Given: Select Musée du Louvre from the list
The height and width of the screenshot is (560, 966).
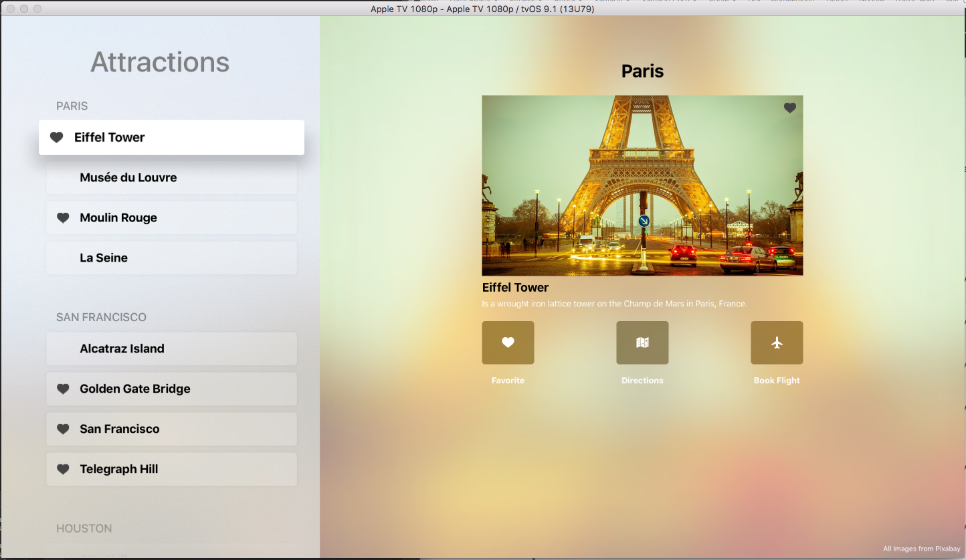Looking at the screenshot, I should point(171,177).
